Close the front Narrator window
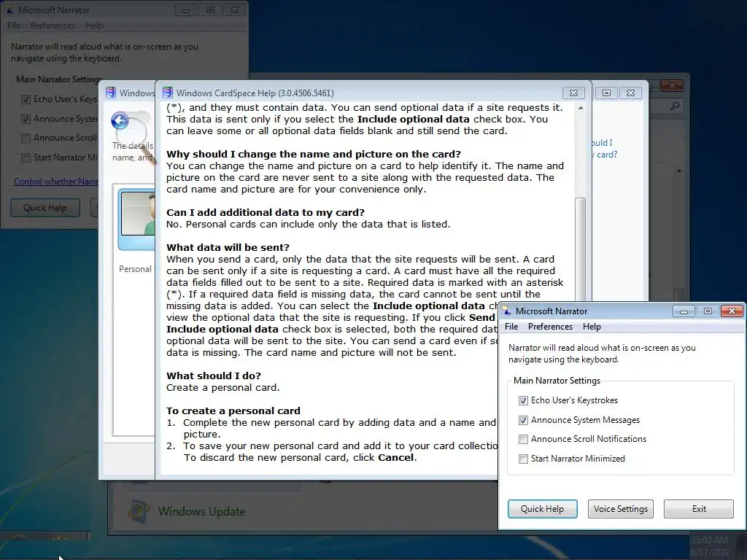This screenshot has width=747, height=560. [x=732, y=311]
